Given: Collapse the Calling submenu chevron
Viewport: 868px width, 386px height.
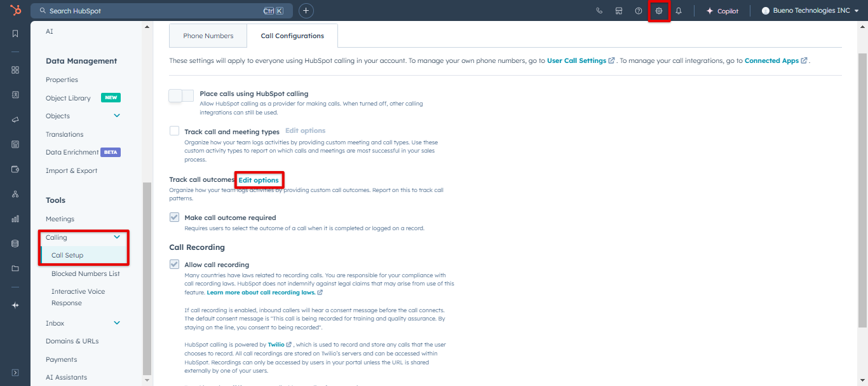Looking at the screenshot, I should click(x=117, y=237).
